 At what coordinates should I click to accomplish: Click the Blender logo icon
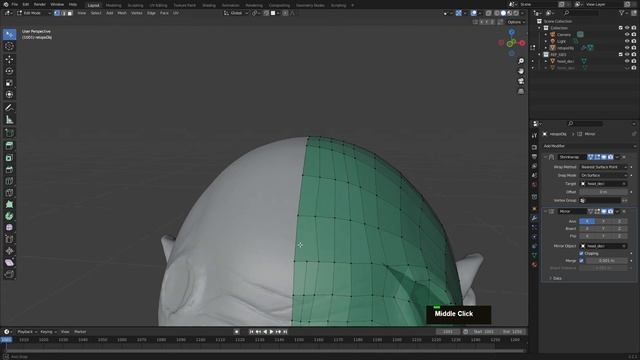(6, 4)
